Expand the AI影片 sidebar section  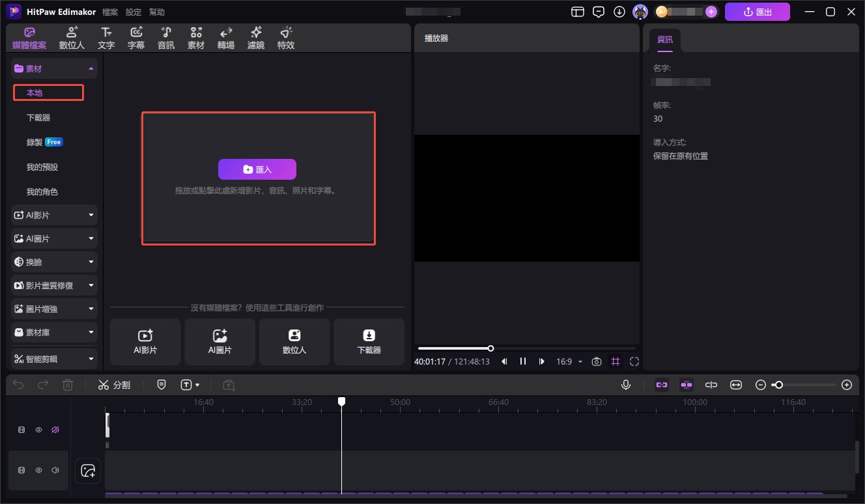point(55,214)
